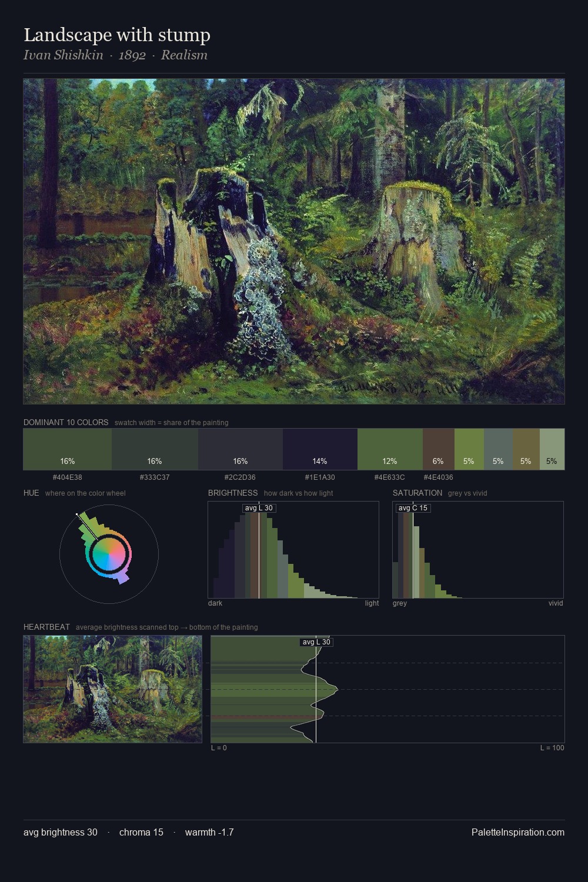Viewport: 588px width, 882px height.
Task: Click the 'avg C 15' label in Saturation chart
Action: pos(413,508)
